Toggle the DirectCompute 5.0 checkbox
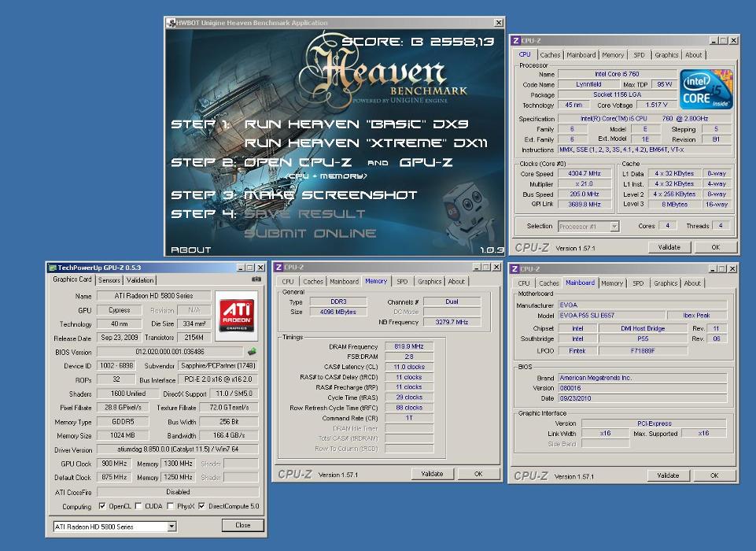This screenshot has height=551, width=756. (x=201, y=505)
